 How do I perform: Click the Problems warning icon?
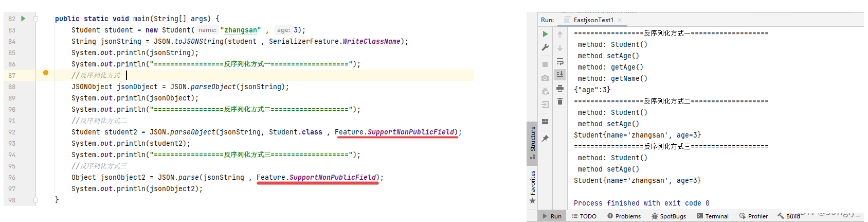[x=610, y=216]
